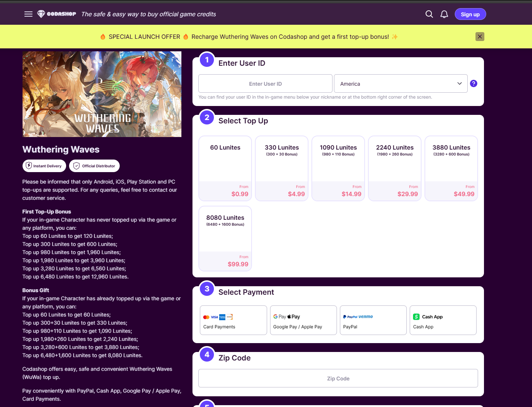Click the Select Top Up section title
532x407 pixels.
243,121
